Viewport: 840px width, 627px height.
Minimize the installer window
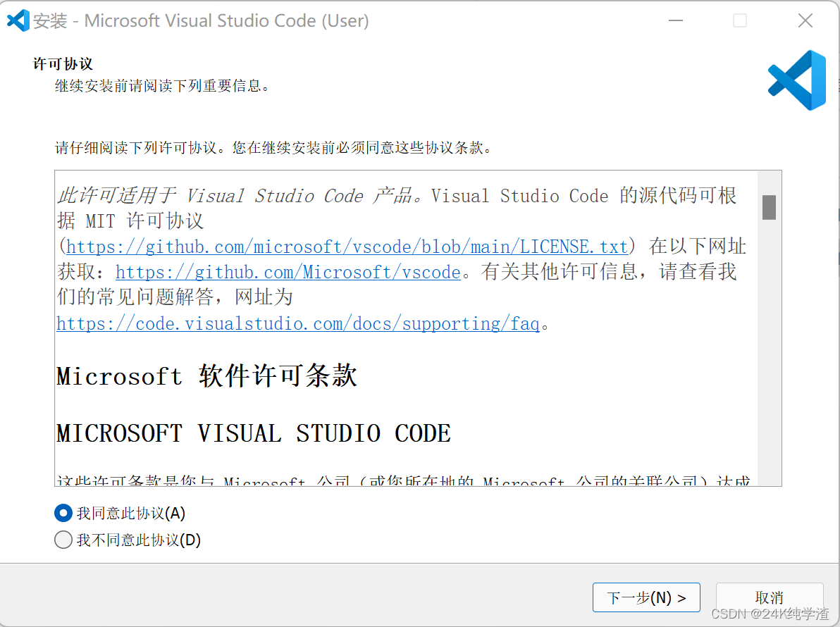tap(676, 21)
